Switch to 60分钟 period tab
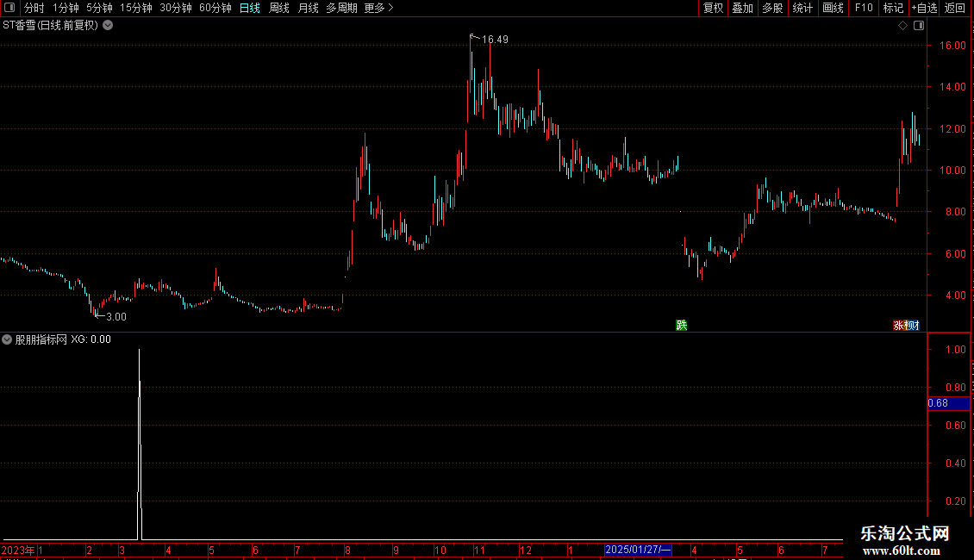This screenshot has width=974, height=560. (215, 8)
